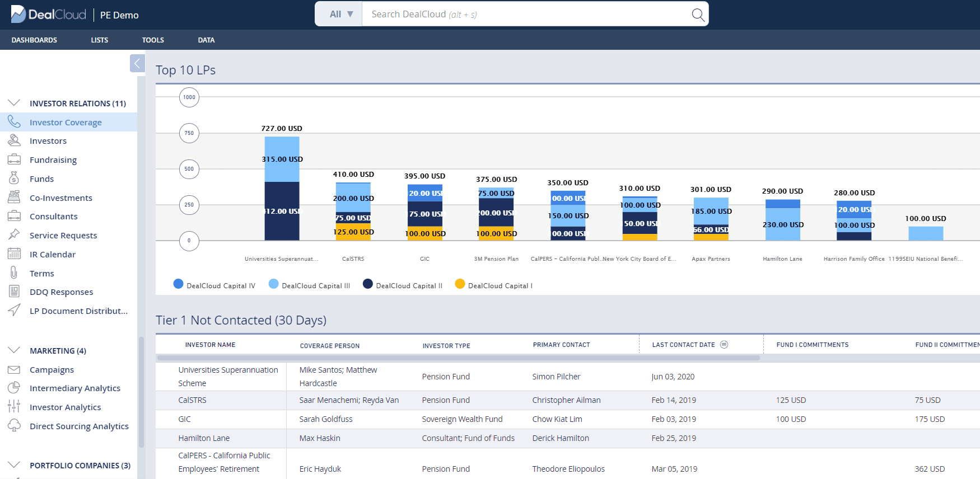
Task: Open Investor Coverage in the sidebar
Action: (x=68, y=122)
